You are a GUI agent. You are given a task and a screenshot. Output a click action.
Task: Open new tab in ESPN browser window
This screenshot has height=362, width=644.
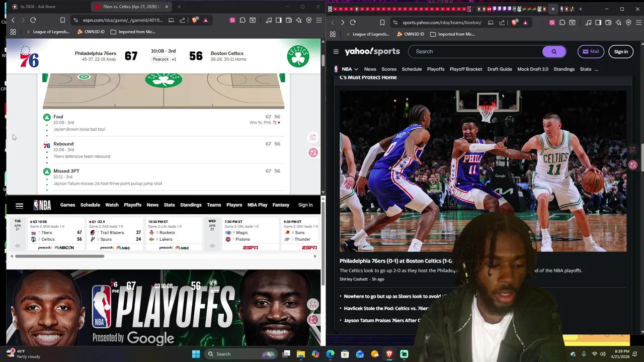tap(179, 7)
